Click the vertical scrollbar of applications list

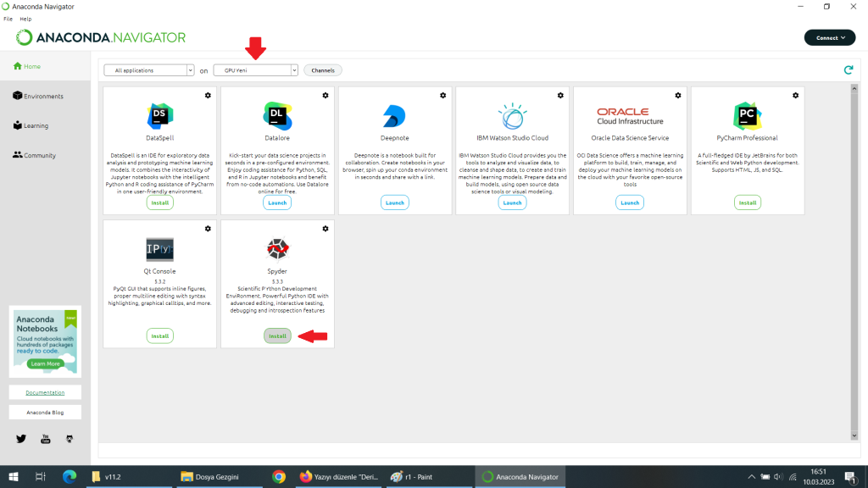pyautogui.click(x=854, y=254)
